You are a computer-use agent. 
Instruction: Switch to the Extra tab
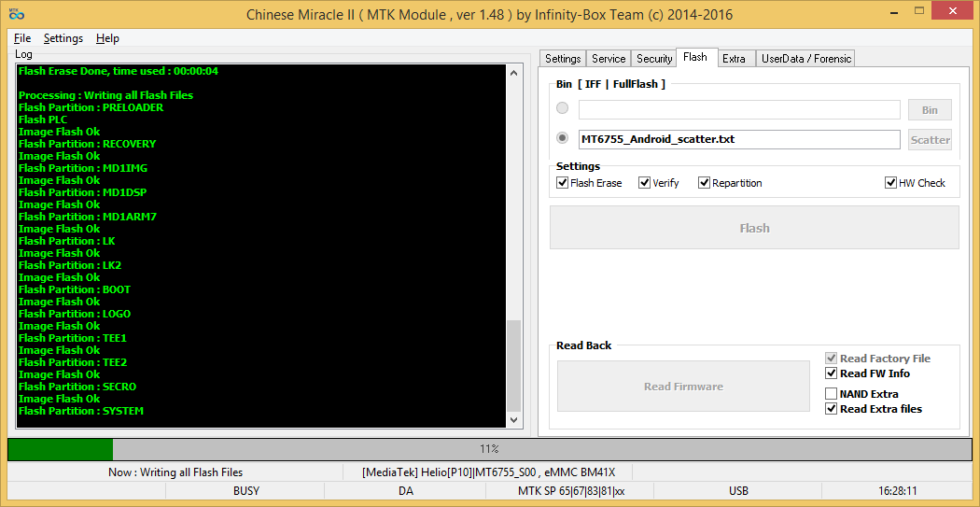point(735,58)
